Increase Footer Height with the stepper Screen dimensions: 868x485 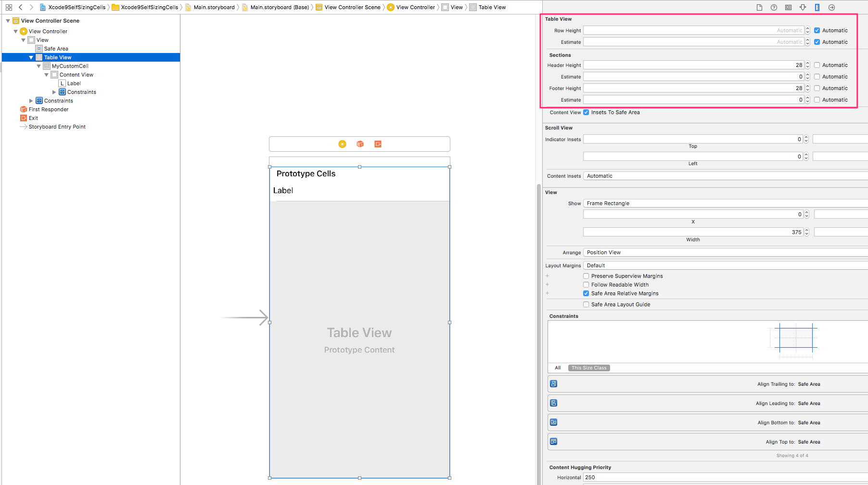click(807, 86)
